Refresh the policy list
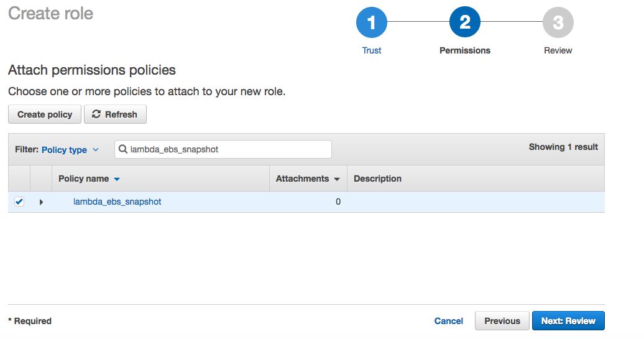Screen dimensions: 644x339 click(115, 114)
